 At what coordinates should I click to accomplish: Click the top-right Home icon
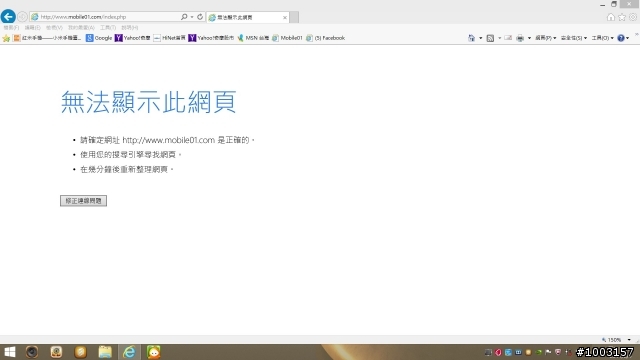coord(611,17)
